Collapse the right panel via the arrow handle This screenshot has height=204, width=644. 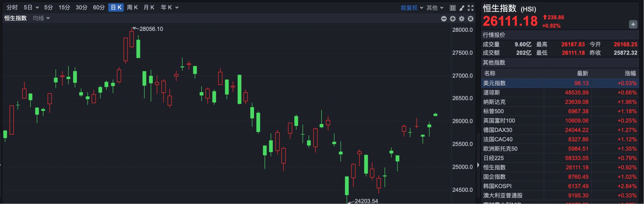point(478,165)
